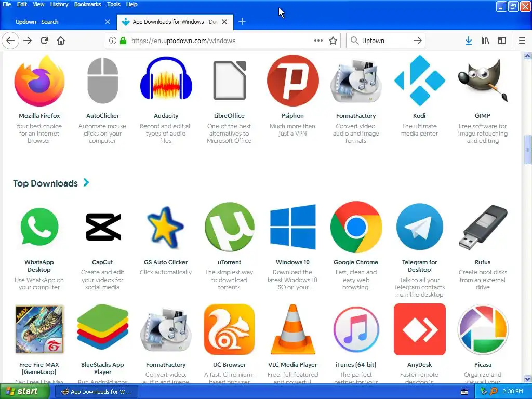Open the Windows 10 logo icon

coord(293,227)
